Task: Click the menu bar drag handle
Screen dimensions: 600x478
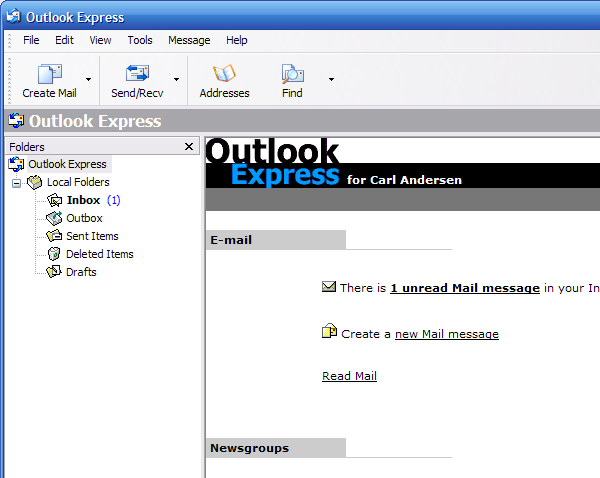Action: click(x=10, y=41)
